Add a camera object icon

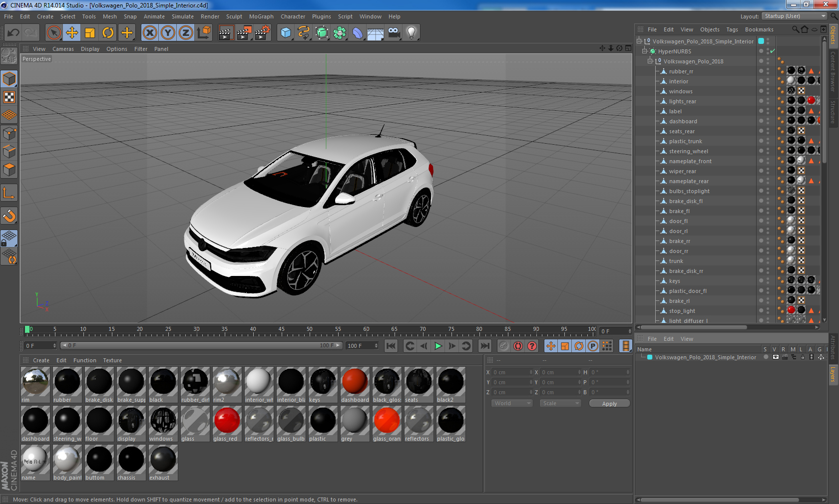[x=394, y=33]
